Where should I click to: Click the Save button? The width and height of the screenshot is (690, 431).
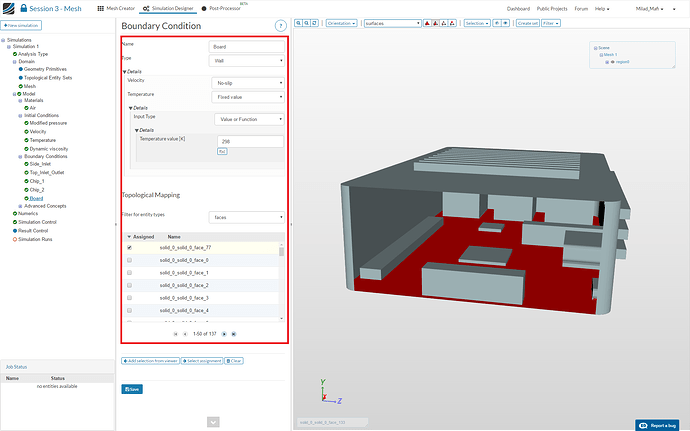pos(131,388)
